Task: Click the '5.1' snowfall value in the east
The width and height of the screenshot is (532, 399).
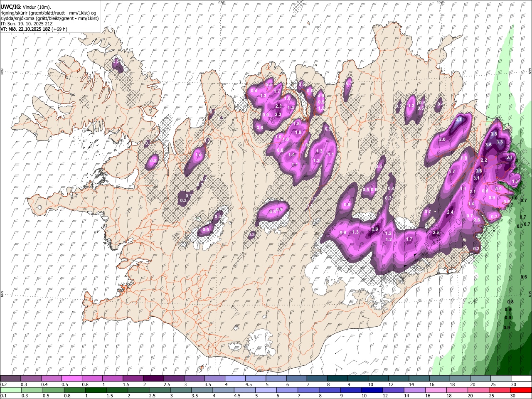Action: click(459, 120)
